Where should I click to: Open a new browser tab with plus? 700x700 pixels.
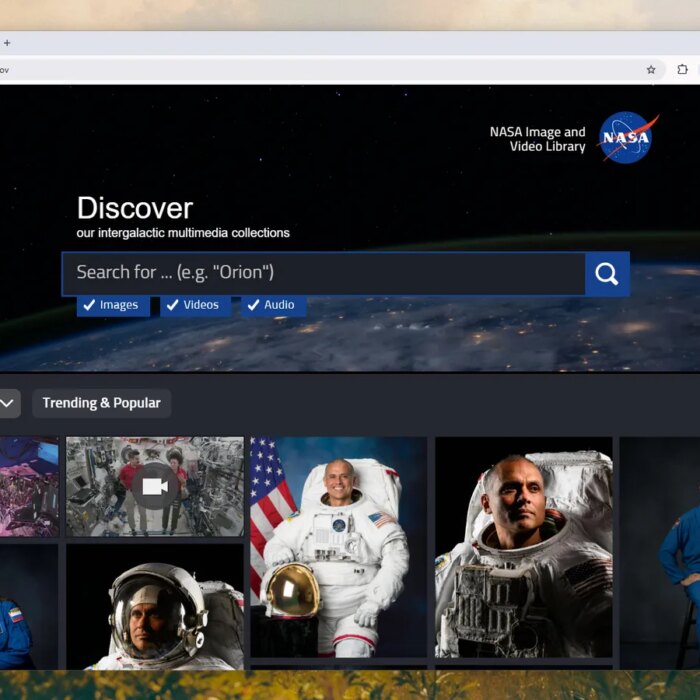tap(7, 43)
